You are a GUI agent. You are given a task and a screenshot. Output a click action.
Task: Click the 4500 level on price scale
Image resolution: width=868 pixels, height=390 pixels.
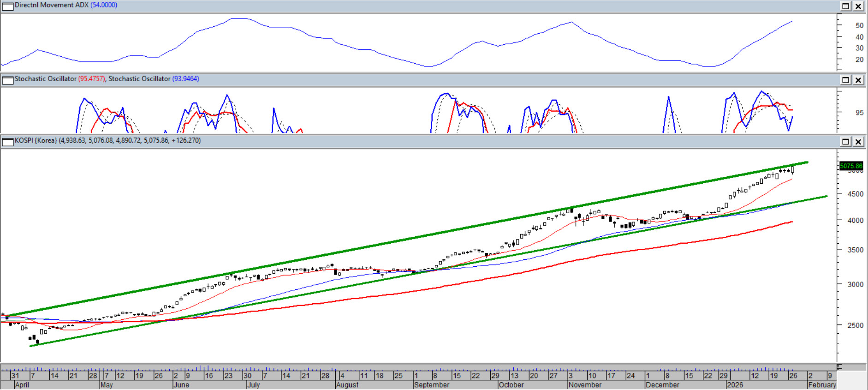(x=855, y=194)
